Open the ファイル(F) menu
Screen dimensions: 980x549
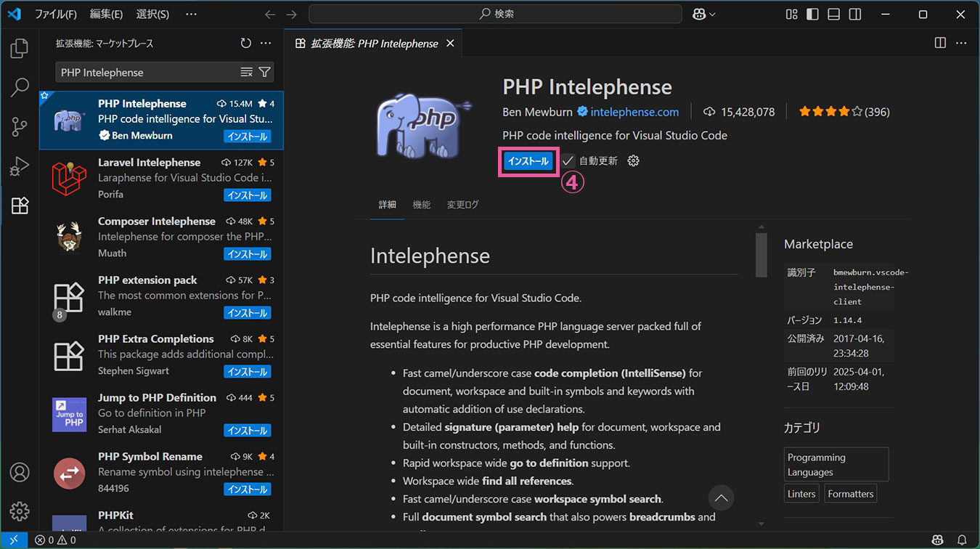[56, 14]
